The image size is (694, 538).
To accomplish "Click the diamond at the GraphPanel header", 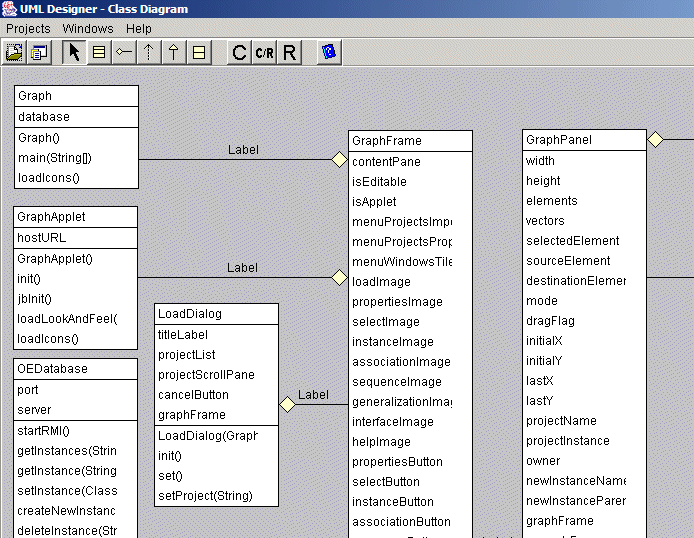I will coord(655,139).
